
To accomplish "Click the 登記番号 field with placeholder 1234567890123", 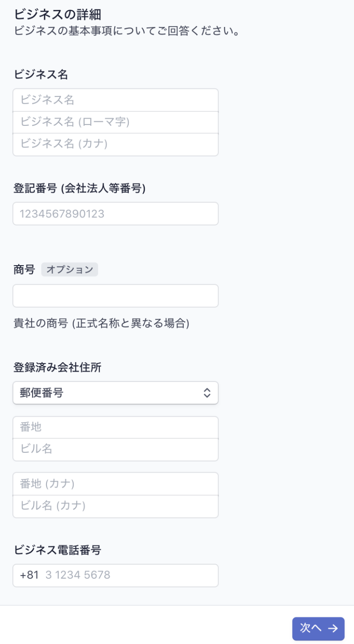I will [x=116, y=214].
